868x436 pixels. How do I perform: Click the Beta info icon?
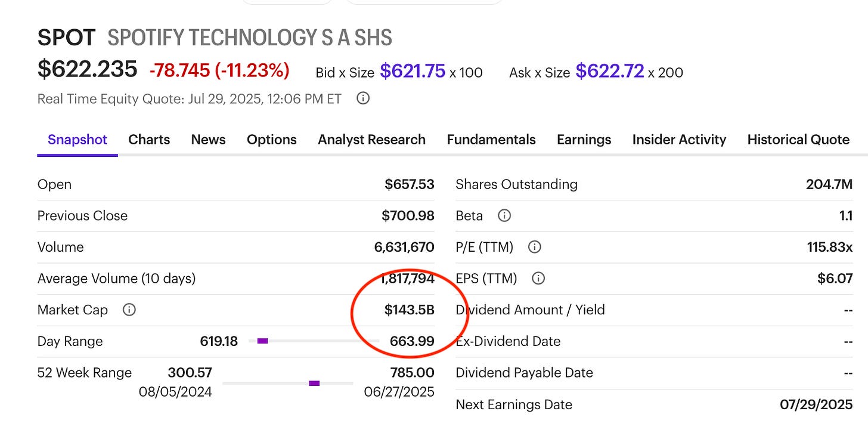[x=504, y=215]
